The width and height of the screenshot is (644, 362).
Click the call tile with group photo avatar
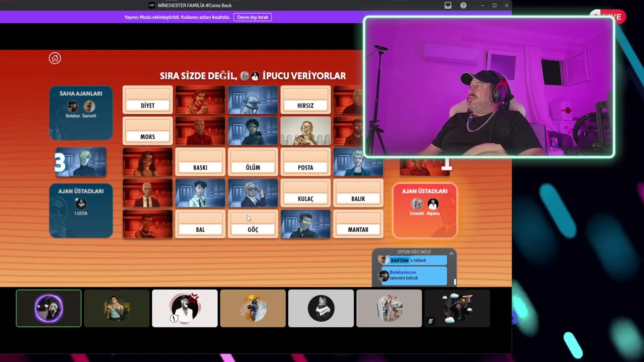click(x=389, y=308)
